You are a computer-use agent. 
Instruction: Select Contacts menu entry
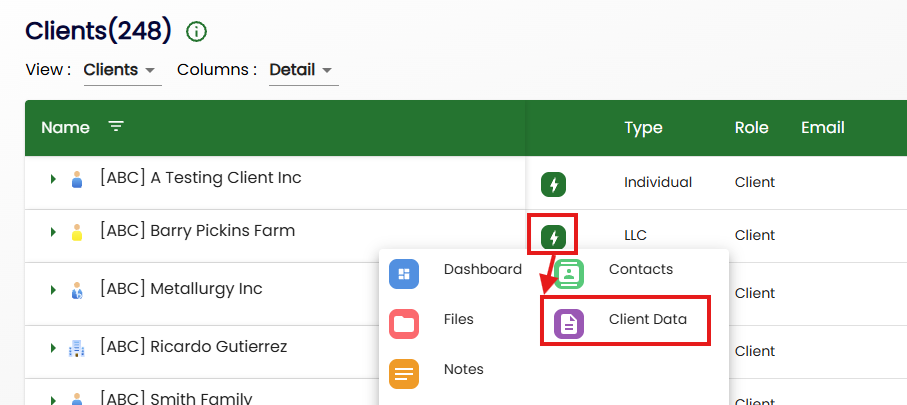640,269
